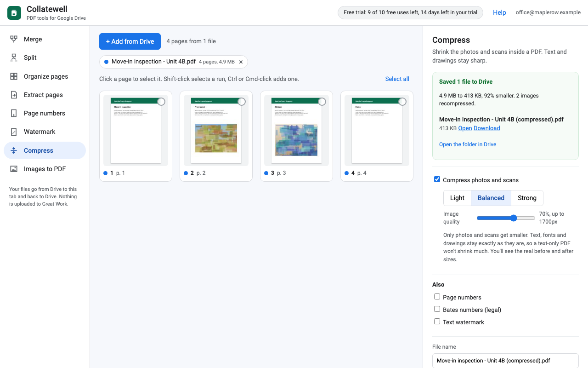Click the Compress icon in the sidebar

coord(14,150)
